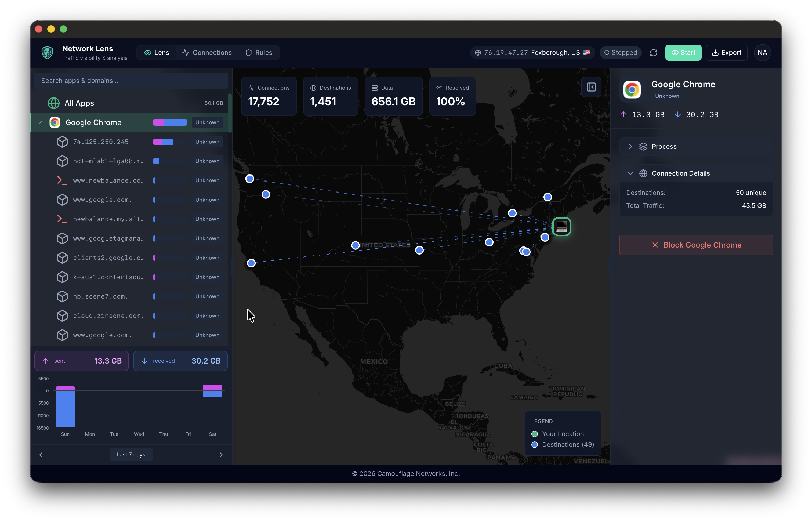Click the terminal icon beside newbalance.my.sit
The height and width of the screenshot is (522, 812).
(x=62, y=219)
